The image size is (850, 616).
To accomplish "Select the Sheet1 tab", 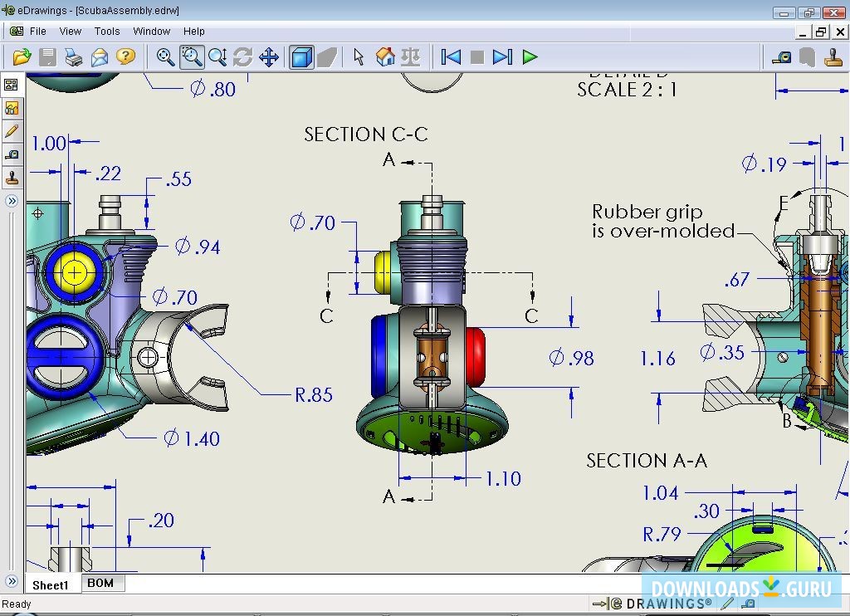I will (51, 584).
